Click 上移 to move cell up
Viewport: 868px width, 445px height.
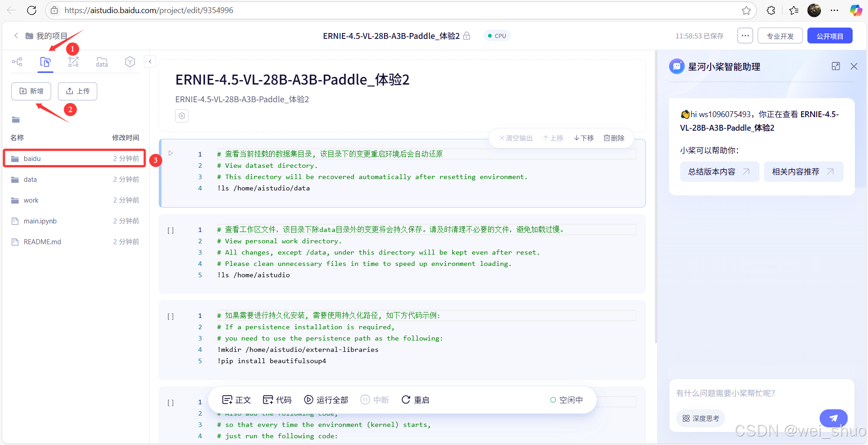[x=553, y=138]
